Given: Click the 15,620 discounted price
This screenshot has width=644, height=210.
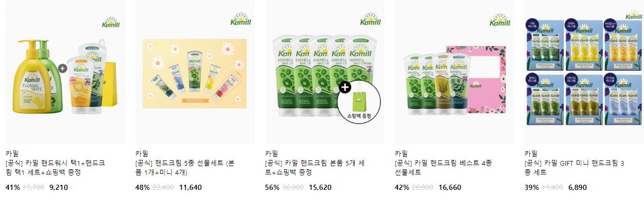Looking at the screenshot, I should tap(319, 188).
